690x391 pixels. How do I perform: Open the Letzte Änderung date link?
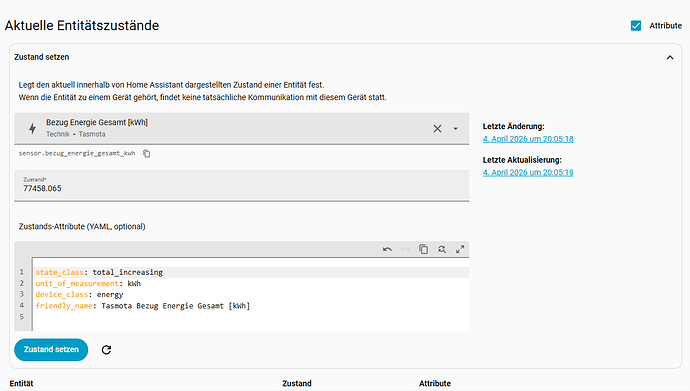(528, 139)
